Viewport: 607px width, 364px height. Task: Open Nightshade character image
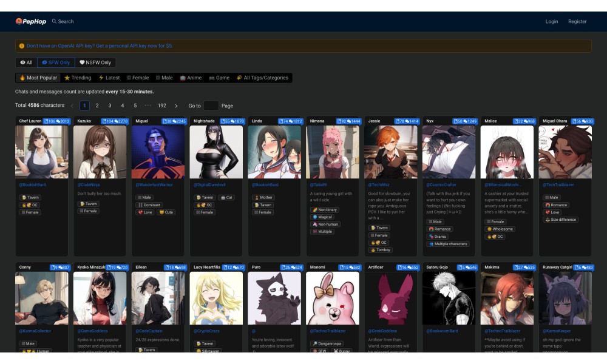(x=216, y=152)
